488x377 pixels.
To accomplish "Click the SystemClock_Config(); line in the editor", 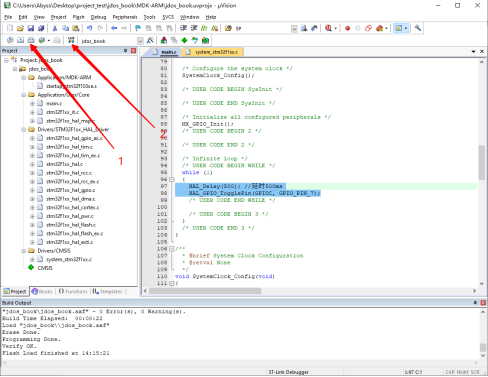I will click(x=218, y=75).
